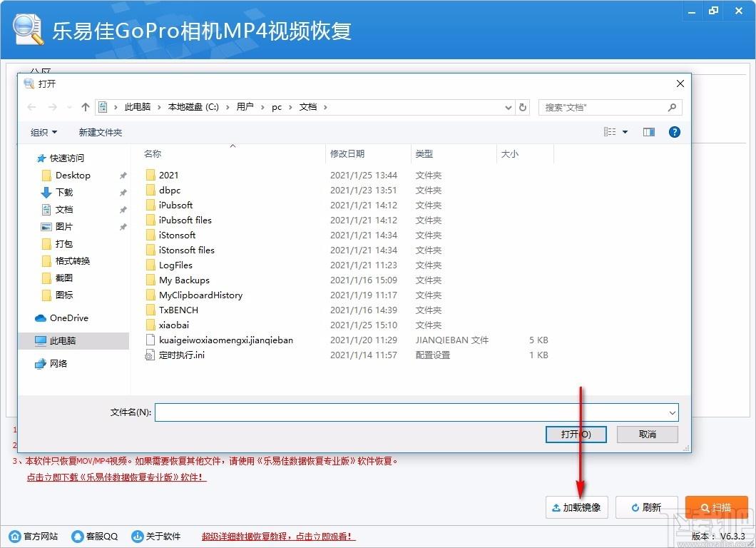Click the 打开(O) button

click(x=576, y=434)
